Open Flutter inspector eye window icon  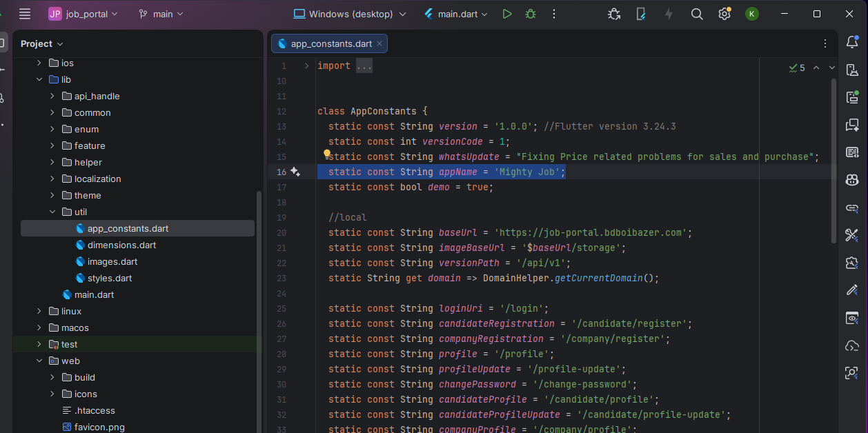852,318
